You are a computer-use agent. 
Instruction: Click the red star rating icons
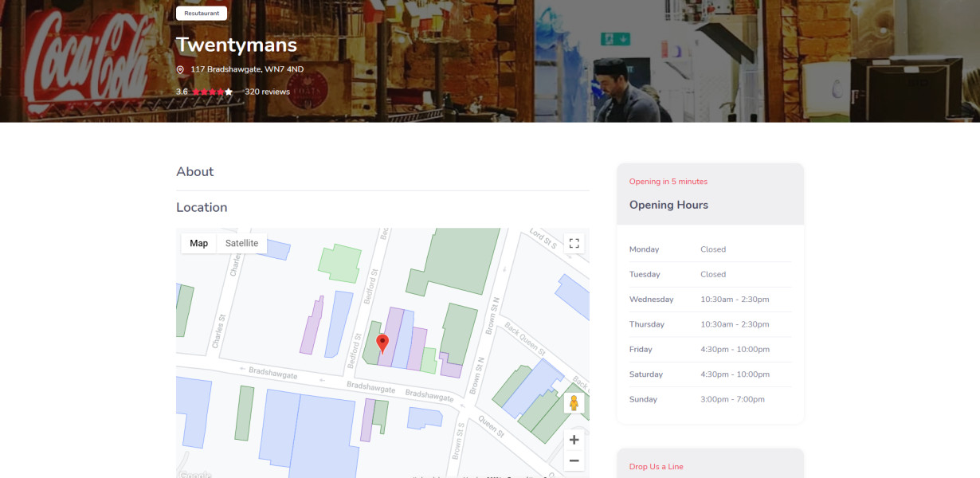pos(212,92)
